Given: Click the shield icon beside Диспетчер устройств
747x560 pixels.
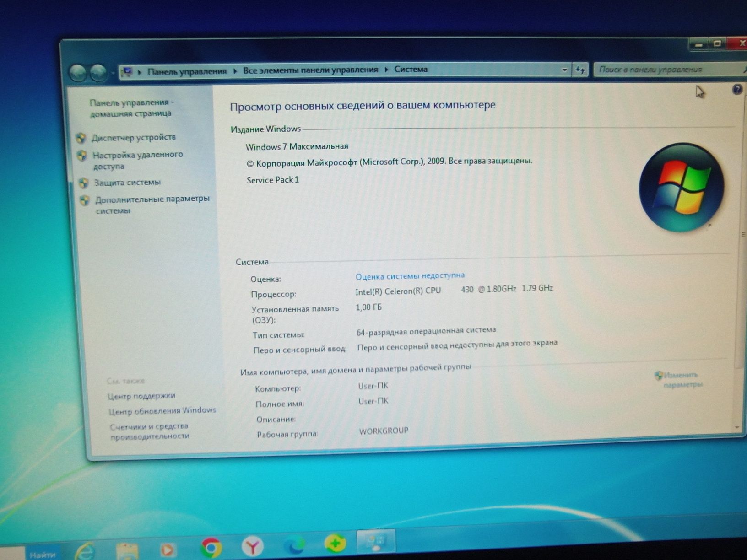Looking at the screenshot, I should [81, 138].
